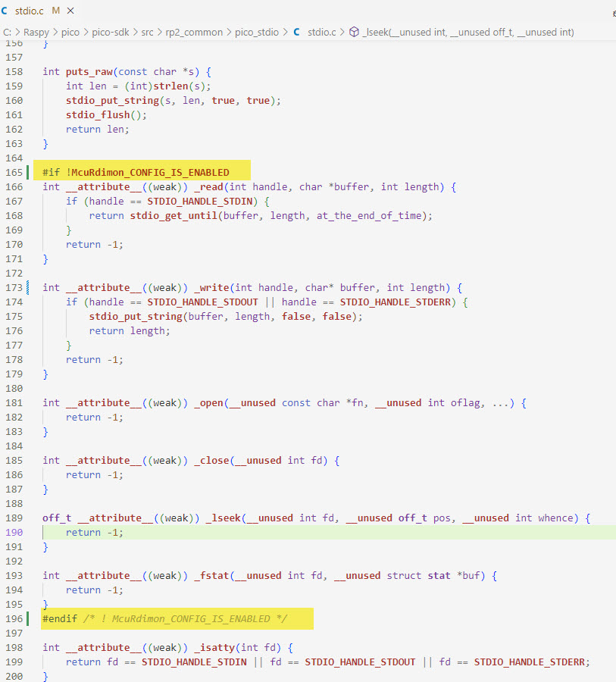
Task: Click the src folder breadcrumb
Action: pos(149,32)
